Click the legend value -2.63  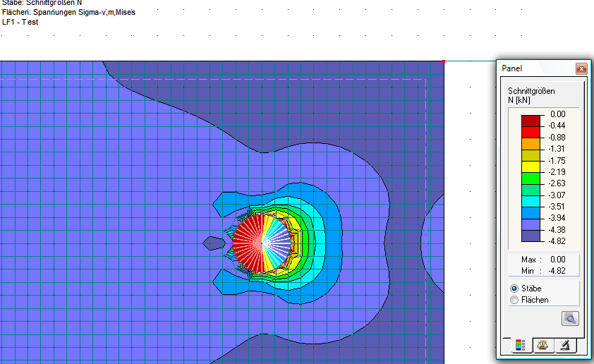(x=557, y=183)
